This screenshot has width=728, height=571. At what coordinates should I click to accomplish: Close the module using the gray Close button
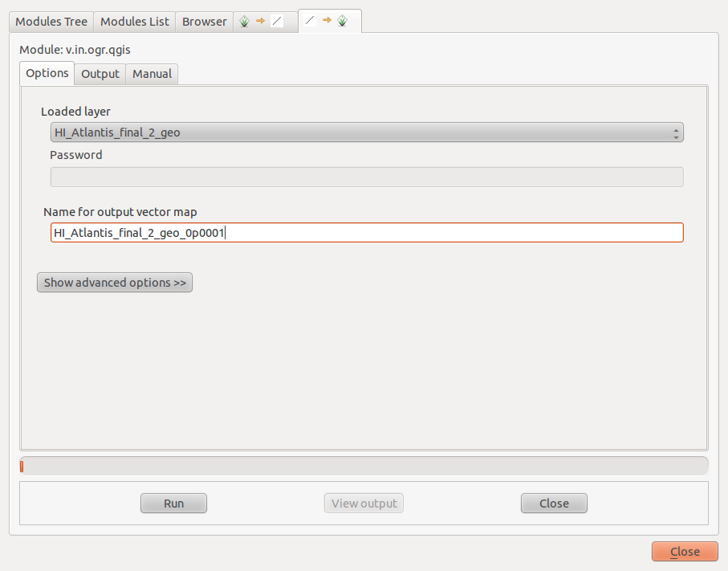[554, 504]
